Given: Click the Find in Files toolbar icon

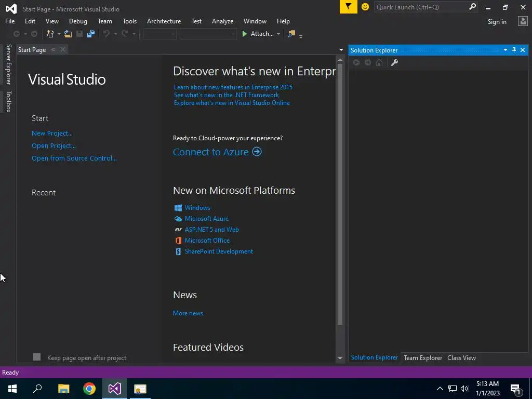Looking at the screenshot, I should (x=291, y=34).
